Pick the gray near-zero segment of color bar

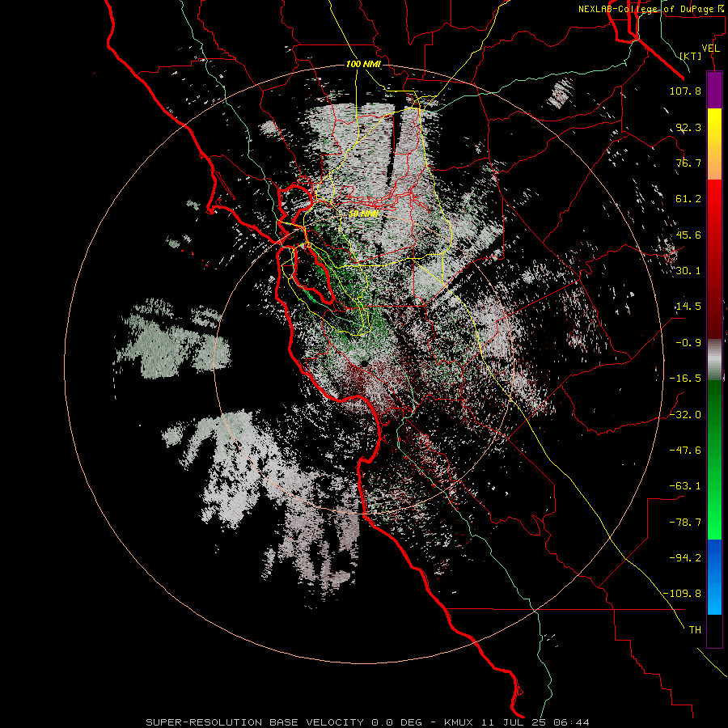point(714,360)
